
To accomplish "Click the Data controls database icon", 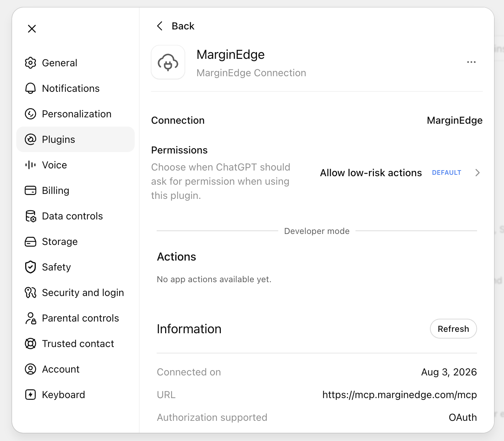I will pos(30,216).
